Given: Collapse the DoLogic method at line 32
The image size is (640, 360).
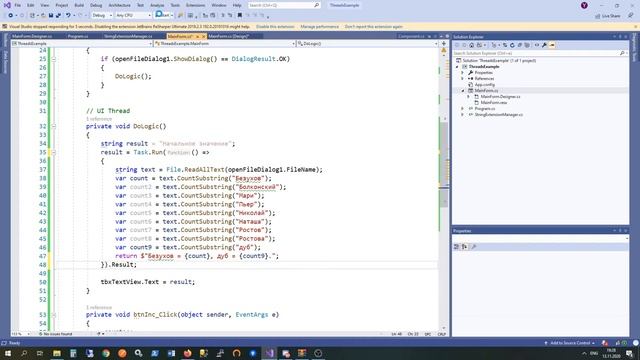Looking at the screenshot, I should [53, 127].
